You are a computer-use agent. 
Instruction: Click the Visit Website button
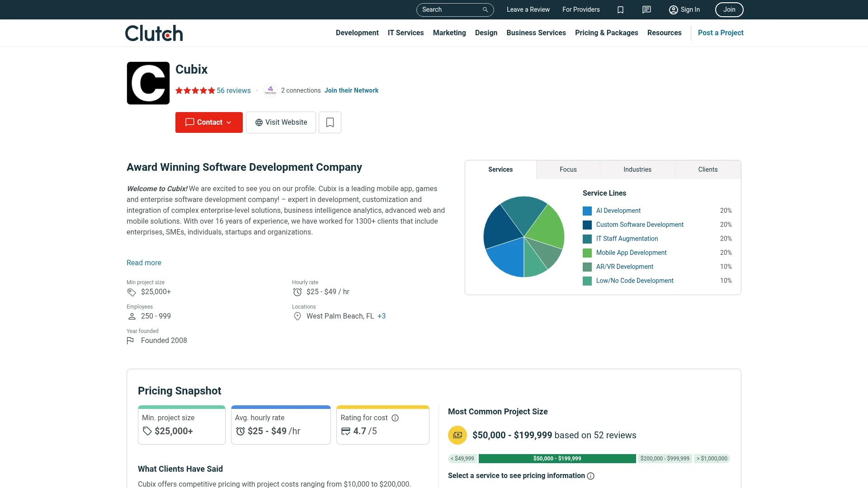coord(281,122)
